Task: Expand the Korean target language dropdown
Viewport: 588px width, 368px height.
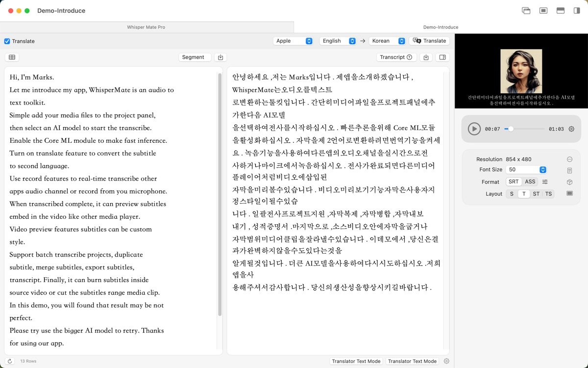Action: pos(388,41)
